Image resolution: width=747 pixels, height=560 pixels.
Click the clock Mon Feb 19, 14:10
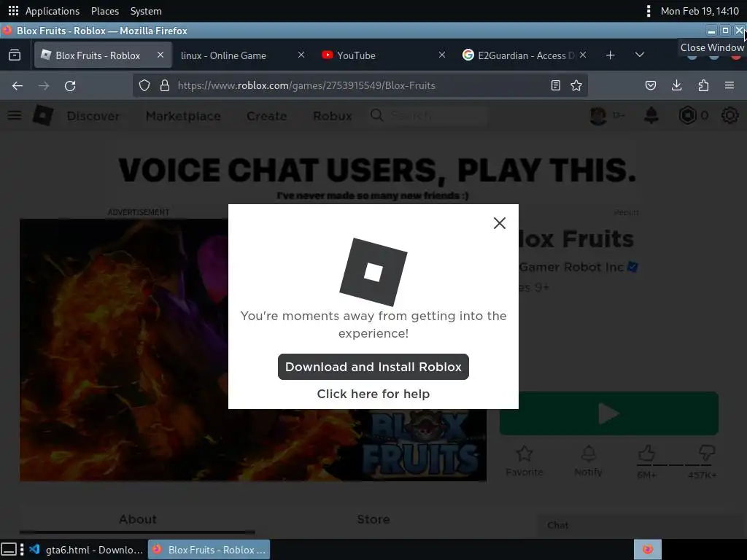(700, 11)
